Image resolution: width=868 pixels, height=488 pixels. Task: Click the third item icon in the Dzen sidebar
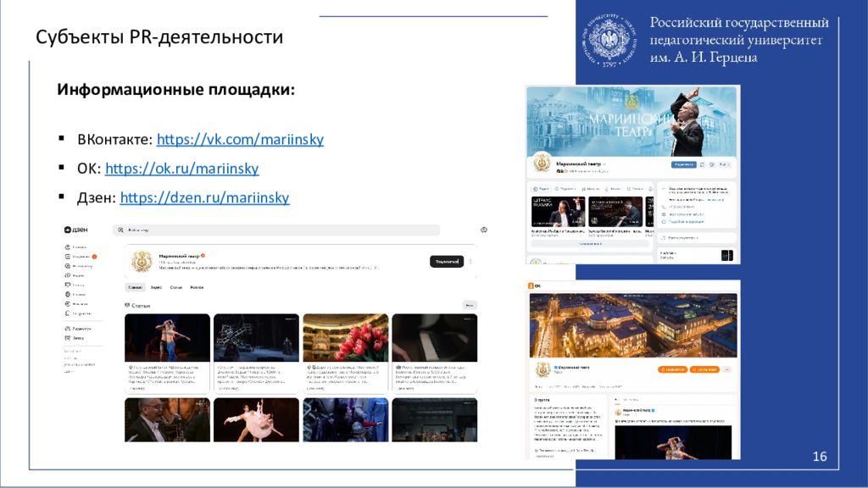[x=68, y=266]
